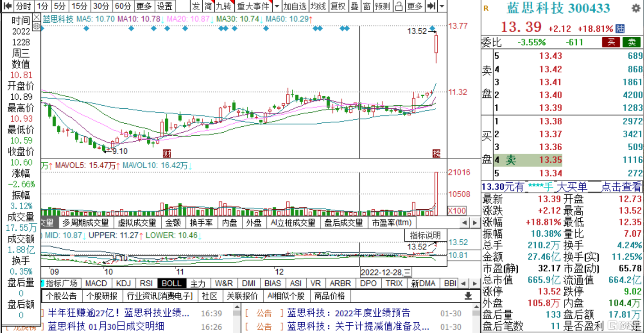The height and width of the screenshot is (333, 644).
Task: Open dropdown arrow at toolbar far right
Action: pos(442,6)
